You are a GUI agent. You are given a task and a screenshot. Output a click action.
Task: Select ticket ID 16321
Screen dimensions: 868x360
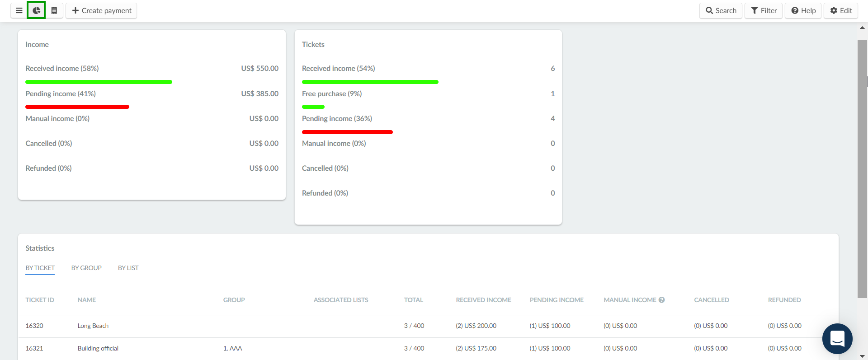pyautogui.click(x=34, y=348)
